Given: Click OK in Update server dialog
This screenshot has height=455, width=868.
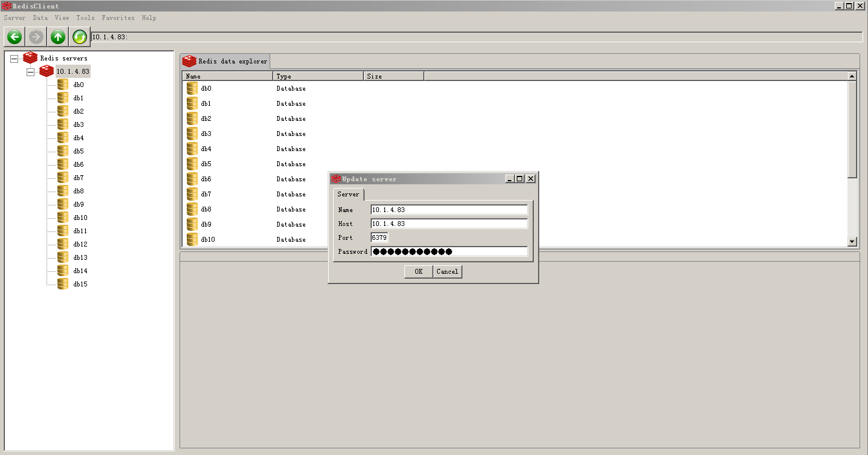Looking at the screenshot, I should [418, 271].
